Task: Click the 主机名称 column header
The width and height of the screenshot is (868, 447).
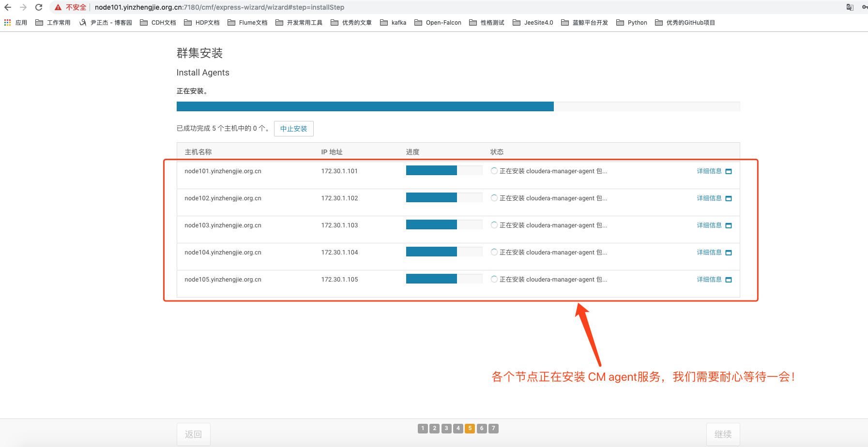Action: tap(198, 152)
